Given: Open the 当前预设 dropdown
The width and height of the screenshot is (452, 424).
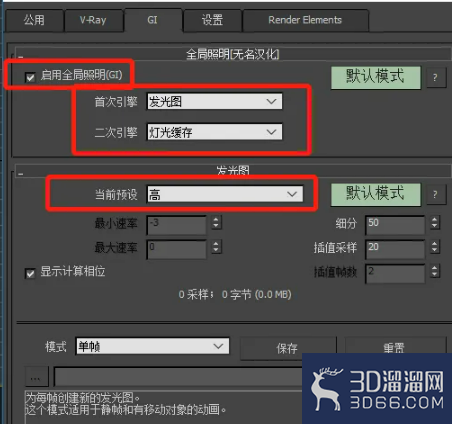Looking at the screenshot, I should coord(225,194).
